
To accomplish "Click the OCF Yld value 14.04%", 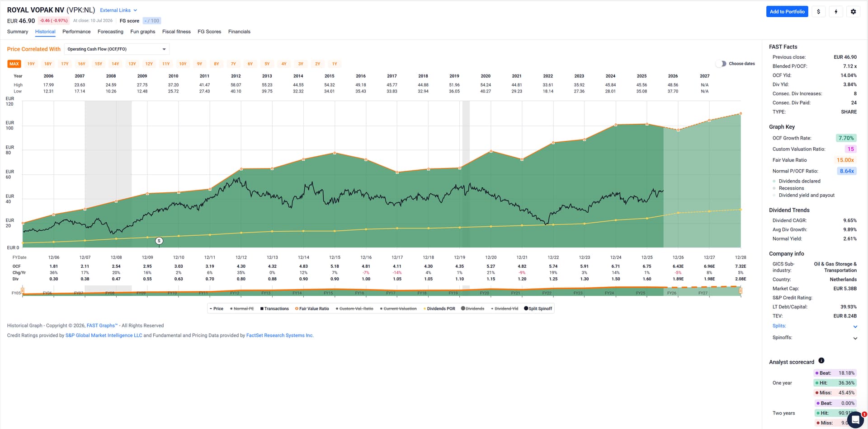I will pos(848,75).
